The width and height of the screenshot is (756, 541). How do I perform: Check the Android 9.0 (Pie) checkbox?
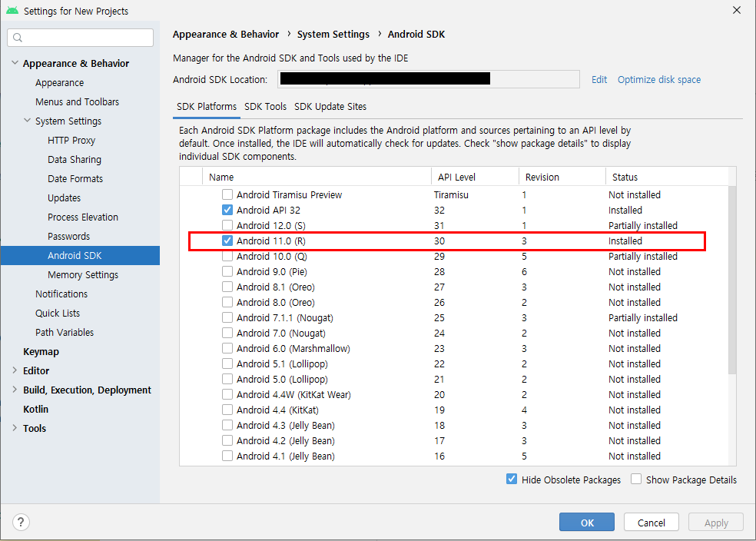click(227, 272)
